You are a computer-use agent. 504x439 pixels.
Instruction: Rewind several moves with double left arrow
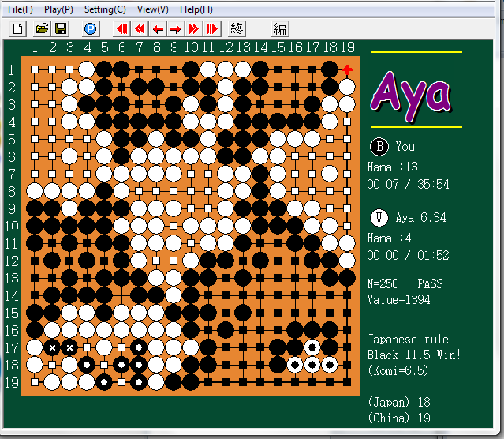point(140,29)
